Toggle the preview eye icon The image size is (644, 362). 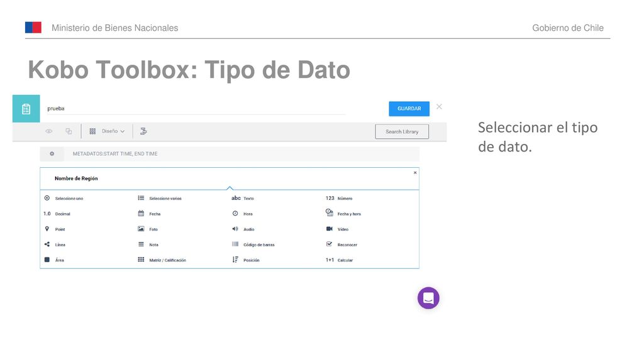click(49, 131)
